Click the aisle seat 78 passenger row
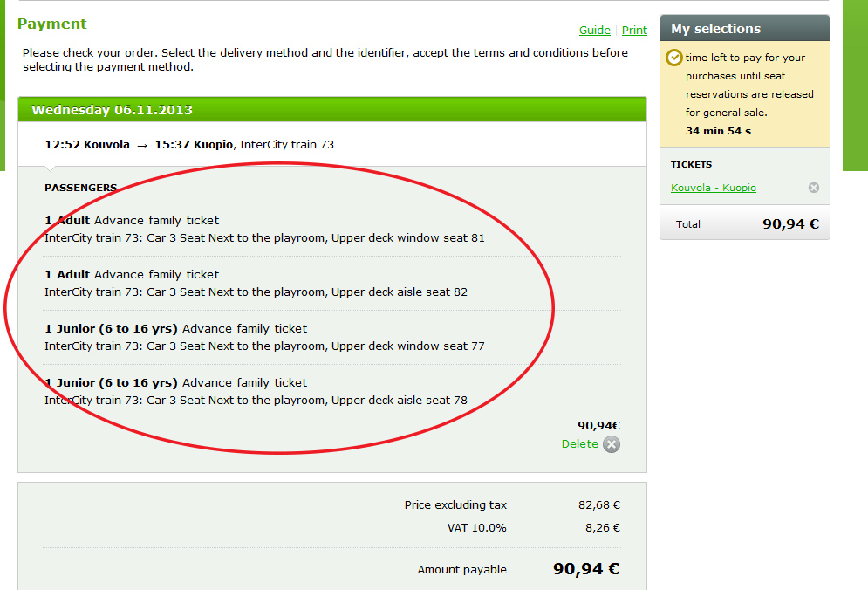This screenshot has width=868, height=590. 332,391
